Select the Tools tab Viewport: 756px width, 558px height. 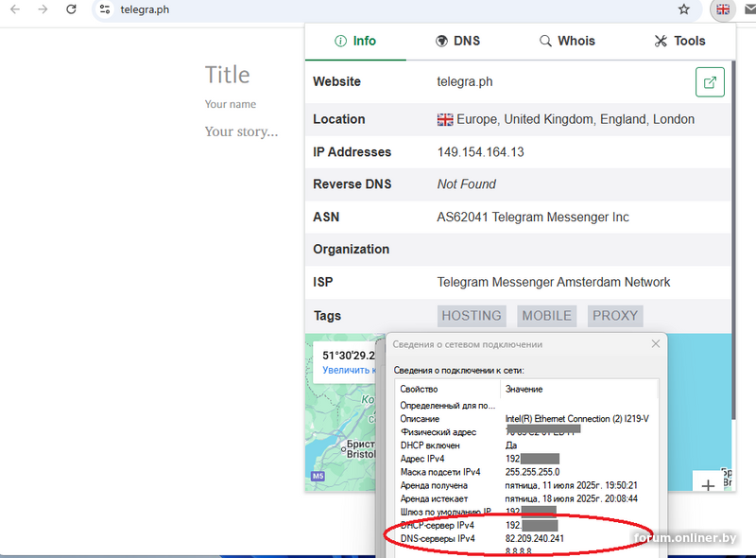pyautogui.click(x=679, y=41)
